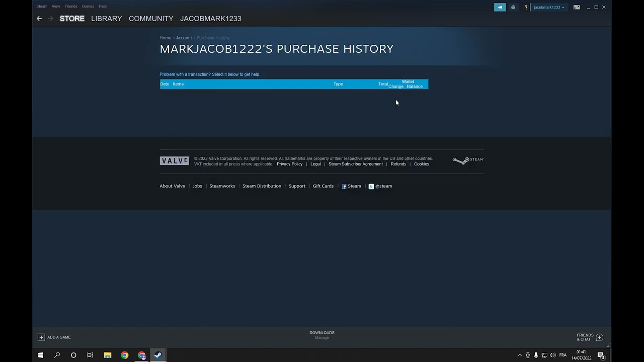Click Items column header
Image resolution: width=644 pixels, height=362 pixels.
[178, 84]
